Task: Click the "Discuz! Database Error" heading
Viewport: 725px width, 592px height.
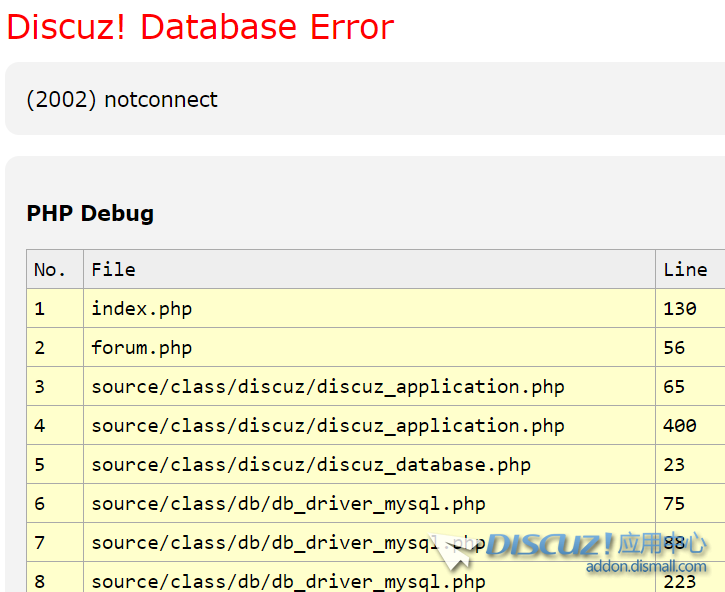Action: pos(200,27)
